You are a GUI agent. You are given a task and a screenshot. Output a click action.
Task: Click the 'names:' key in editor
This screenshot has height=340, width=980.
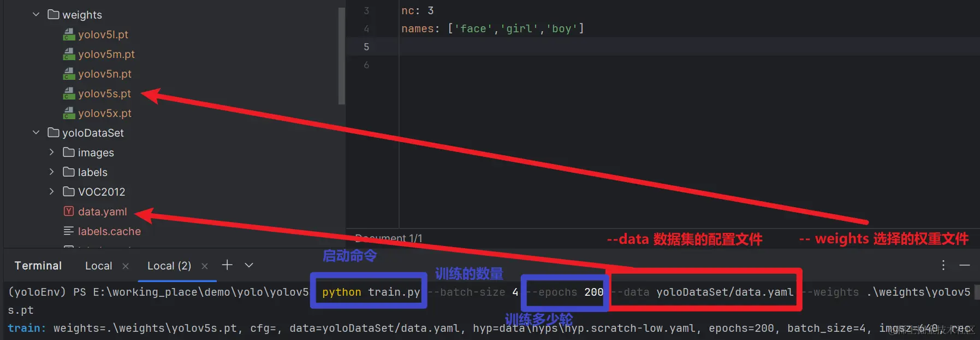pyautogui.click(x=421, y=28)
